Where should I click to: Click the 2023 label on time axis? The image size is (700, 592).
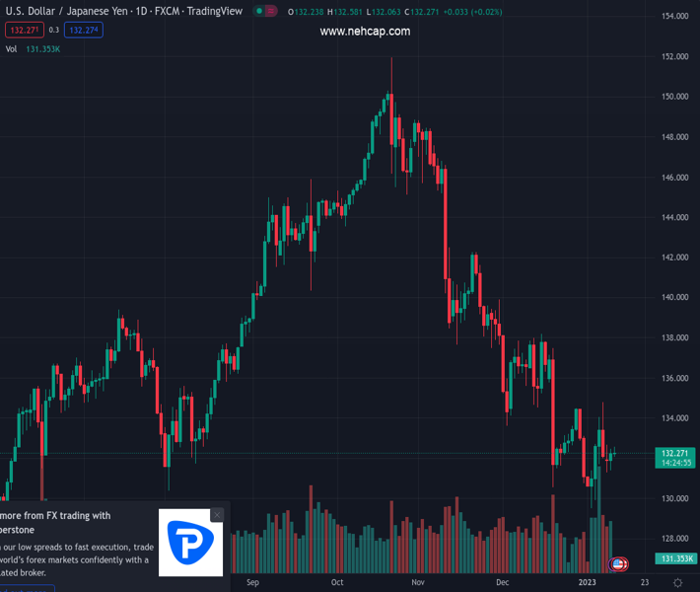pyautogui.click(x=587, y=583)
